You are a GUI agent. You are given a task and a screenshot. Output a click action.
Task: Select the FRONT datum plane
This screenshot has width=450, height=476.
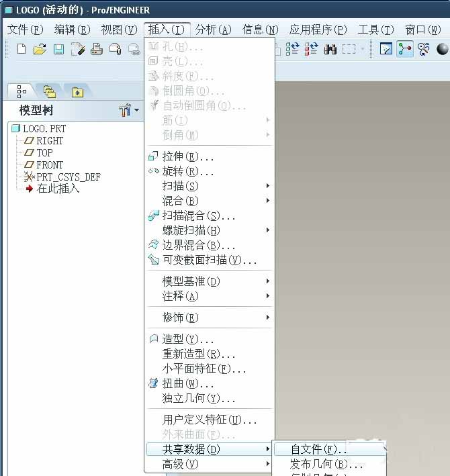[x=44, y=165]
